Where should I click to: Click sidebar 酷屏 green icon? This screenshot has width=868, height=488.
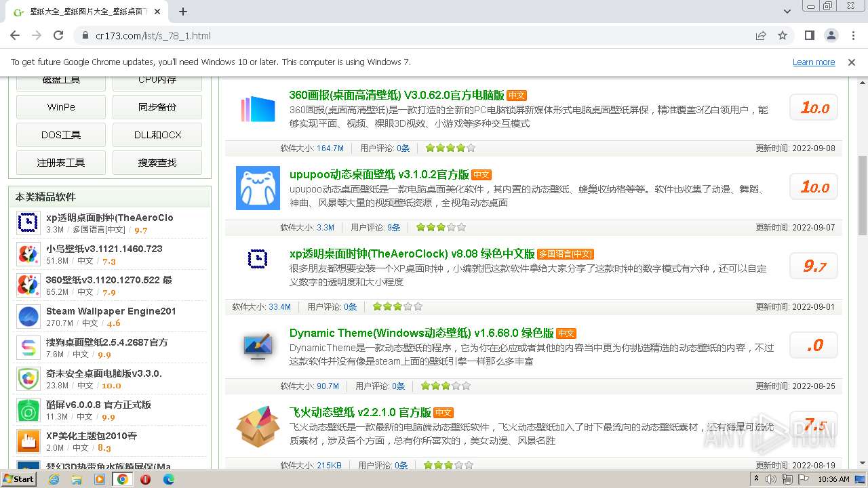click(x=28, y=410)
